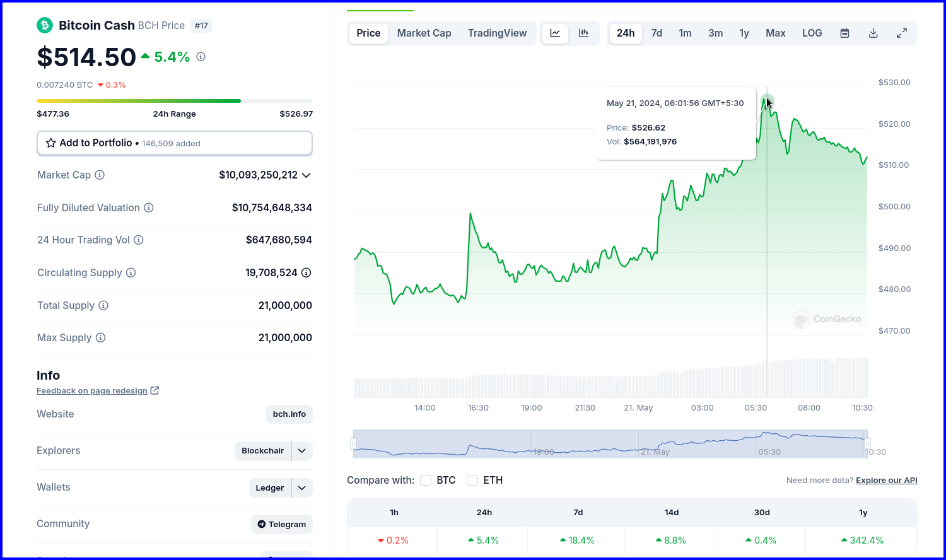946x560 pixels.
Task: Switch to the TradingView tab
Action: [497, 33]
